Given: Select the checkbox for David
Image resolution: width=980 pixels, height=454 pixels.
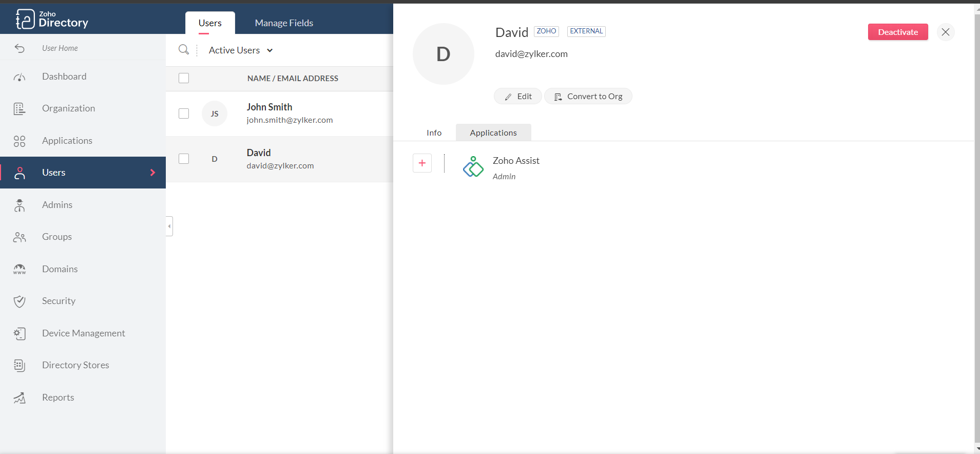Looking at the screenshot, I should 184,159.
